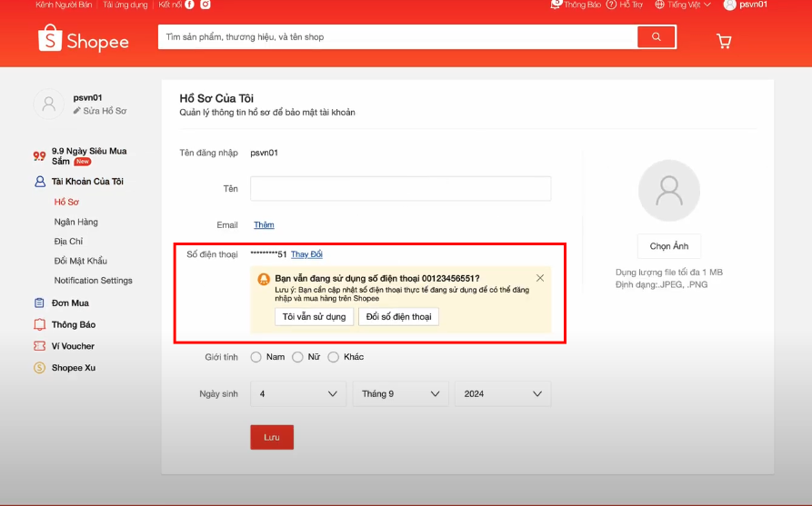Screen dimensions: 812x506
Task: Click the pencil icon beside Sửa Hồ Sơ
Action: tap(77, 111)
